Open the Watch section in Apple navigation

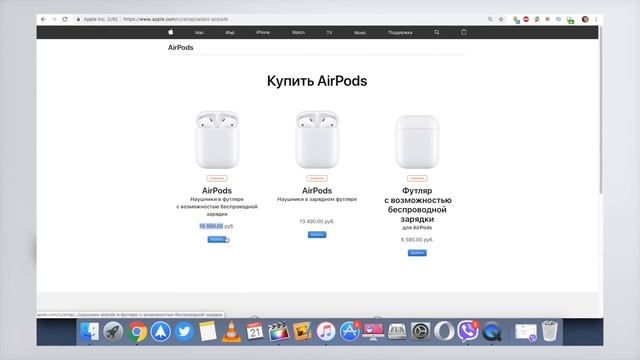pyautogui.click(x=298, y=32)
